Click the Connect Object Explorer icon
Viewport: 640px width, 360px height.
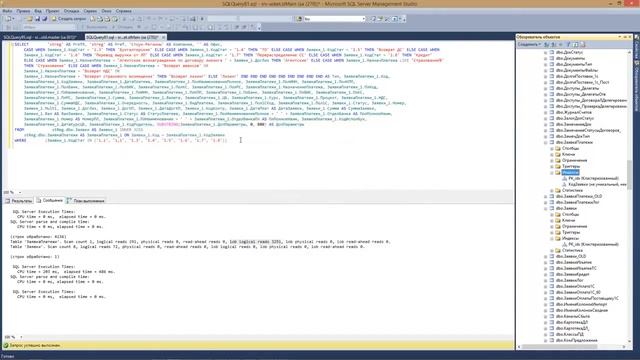click(x=547, y=44)
